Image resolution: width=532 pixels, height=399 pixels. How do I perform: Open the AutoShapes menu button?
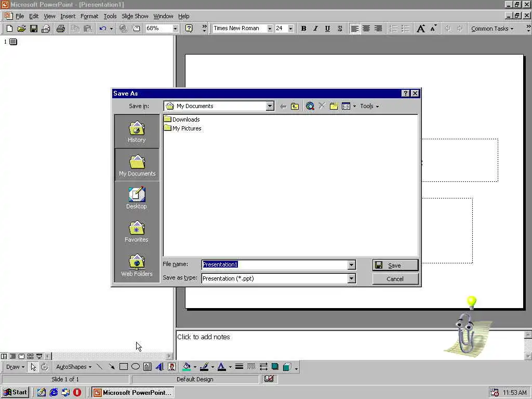[73, 367]
